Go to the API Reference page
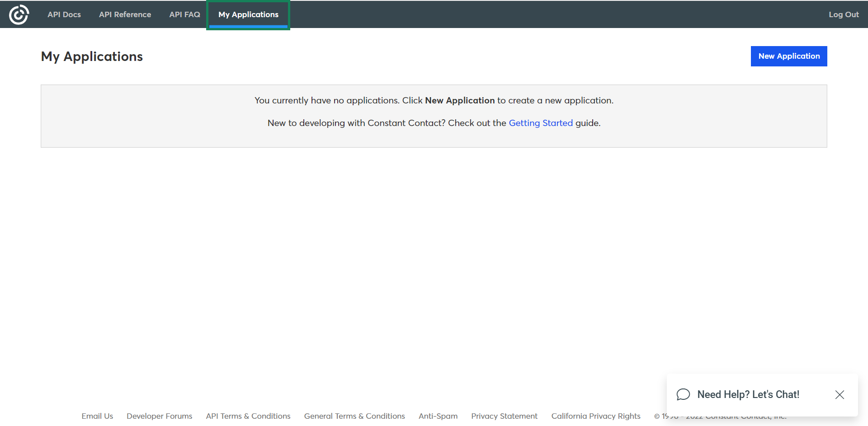Viewport: 868px width, 426px height. click(x=125, y=14)
